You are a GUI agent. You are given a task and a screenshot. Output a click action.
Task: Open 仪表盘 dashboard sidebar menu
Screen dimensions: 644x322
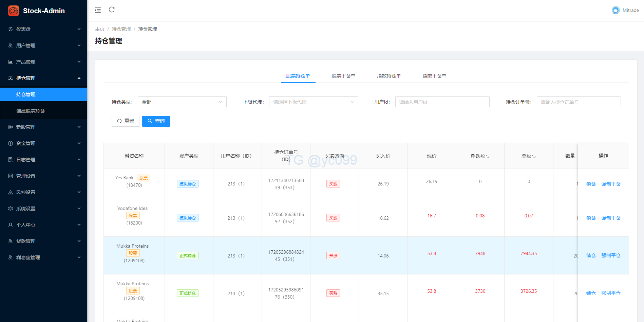click(x=43, y=29)
